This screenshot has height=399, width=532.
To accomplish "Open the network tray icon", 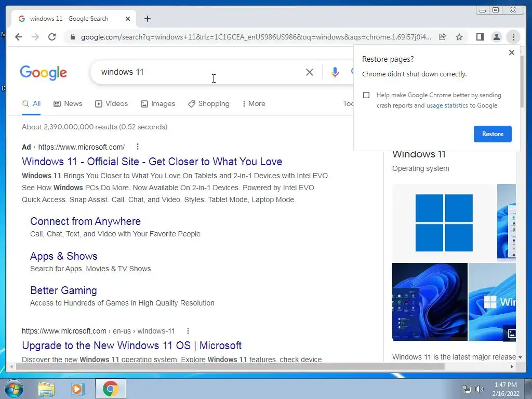I will point(467,389).
